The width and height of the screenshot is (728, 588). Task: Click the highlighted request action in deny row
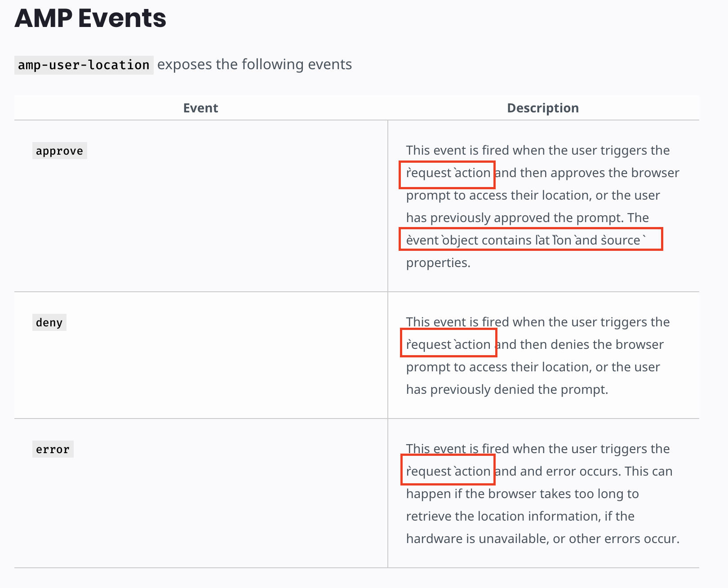448,343
